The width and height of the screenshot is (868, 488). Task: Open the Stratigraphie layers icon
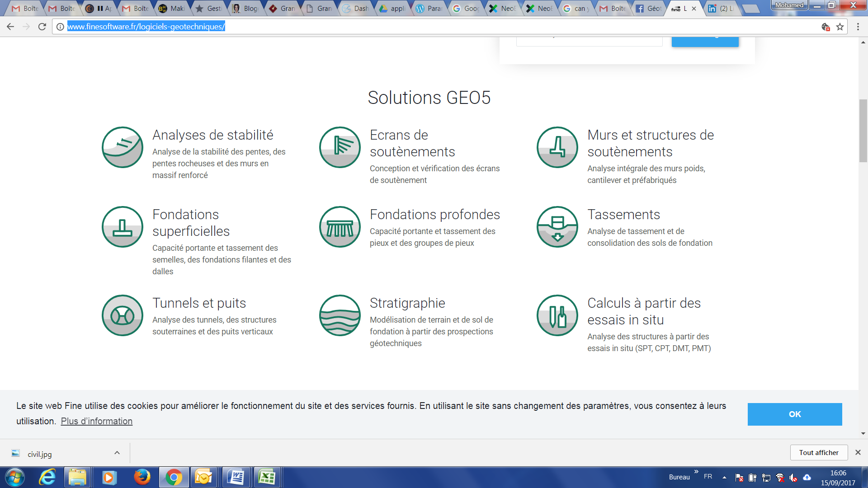[x=340, y=315]
